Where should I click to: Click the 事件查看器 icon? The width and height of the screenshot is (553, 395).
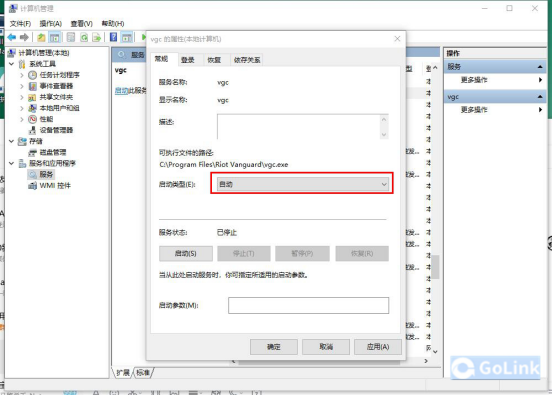point(32,86)
